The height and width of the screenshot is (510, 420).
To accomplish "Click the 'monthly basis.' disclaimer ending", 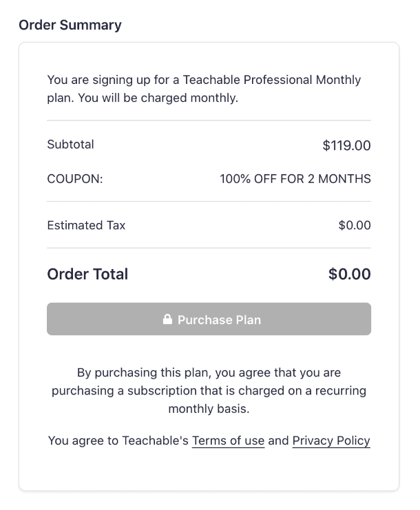I will point(209,409).
